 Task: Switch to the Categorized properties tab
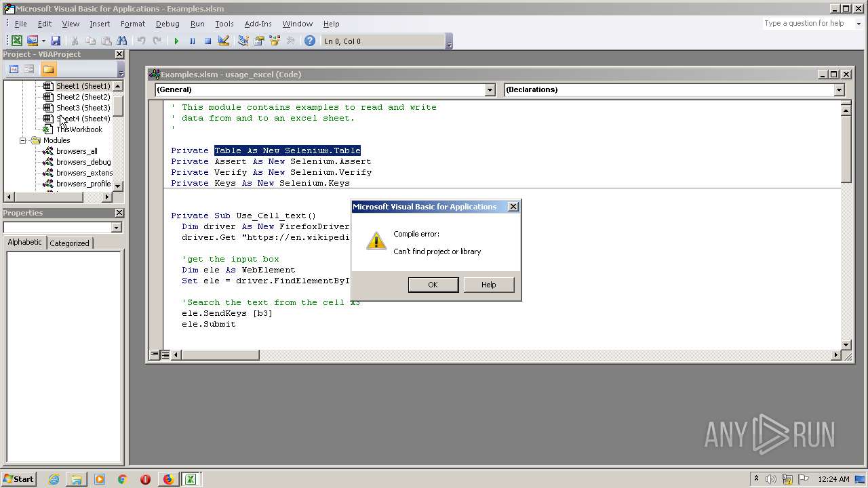click(69, 243)
